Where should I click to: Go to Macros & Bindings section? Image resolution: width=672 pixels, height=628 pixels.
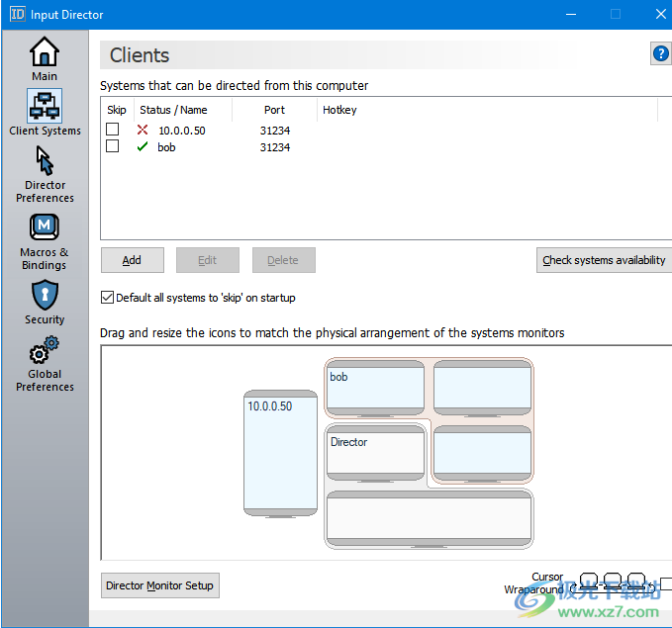[45, 242]
